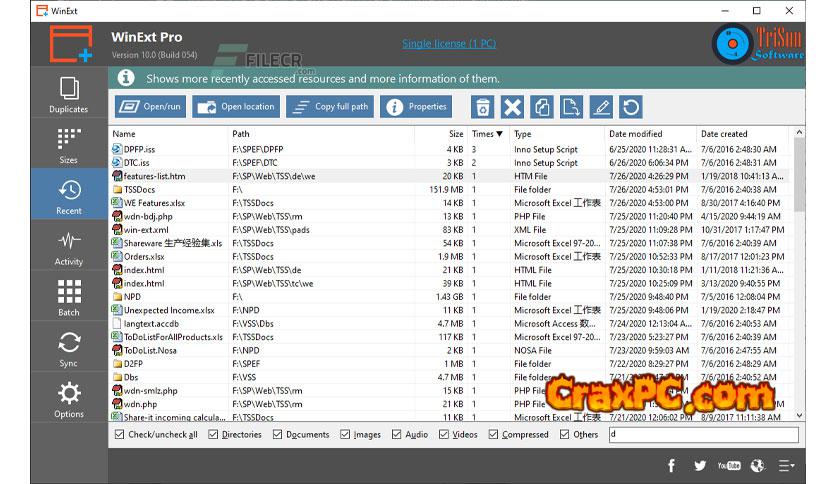Uncheck the Directories filter checkbox

[x=214, y=435]
